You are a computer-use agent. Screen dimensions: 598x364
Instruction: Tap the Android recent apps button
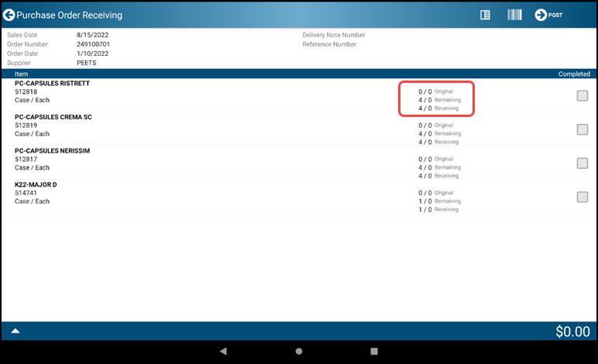[374, 351]
